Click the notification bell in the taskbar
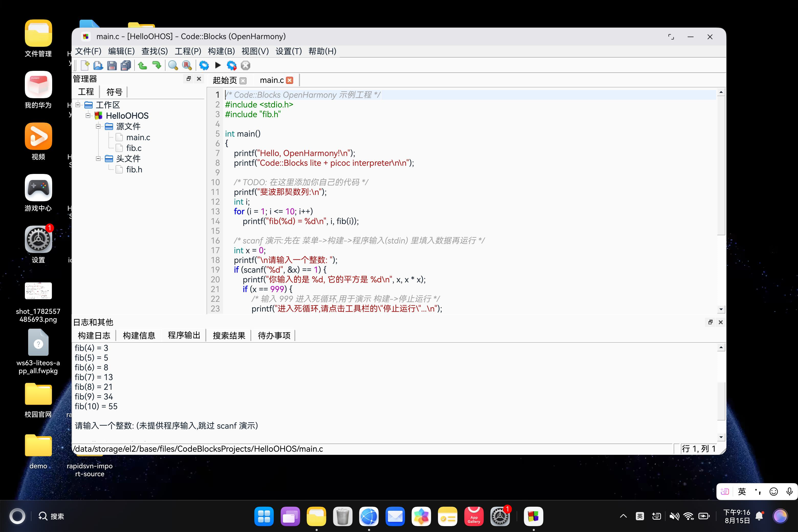This screenshot has width=798, height=532. tap(760, 516)
